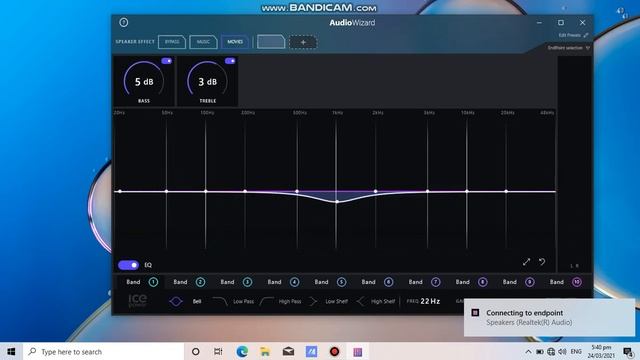Open Cortana circle on the taskbar

[x=196, y=351]
